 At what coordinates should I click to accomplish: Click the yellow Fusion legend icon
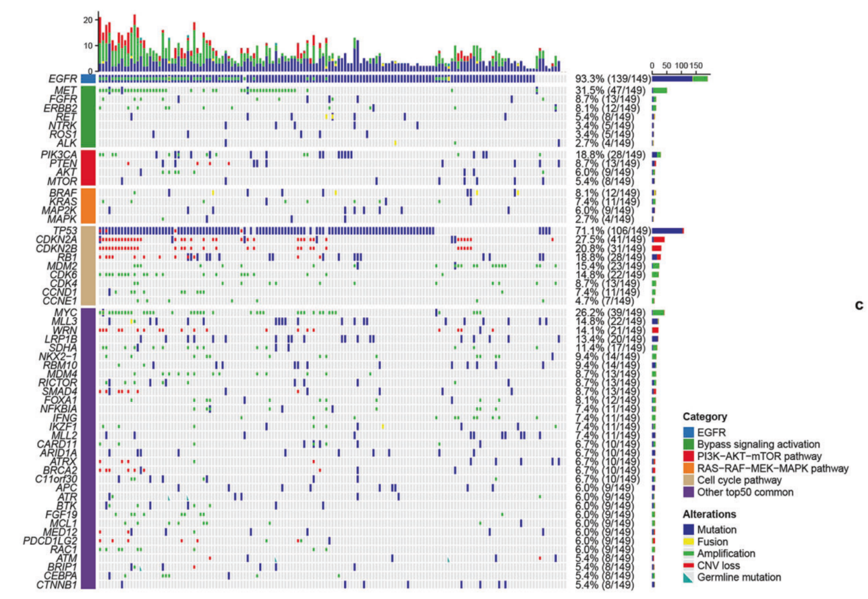coord(689,541)
